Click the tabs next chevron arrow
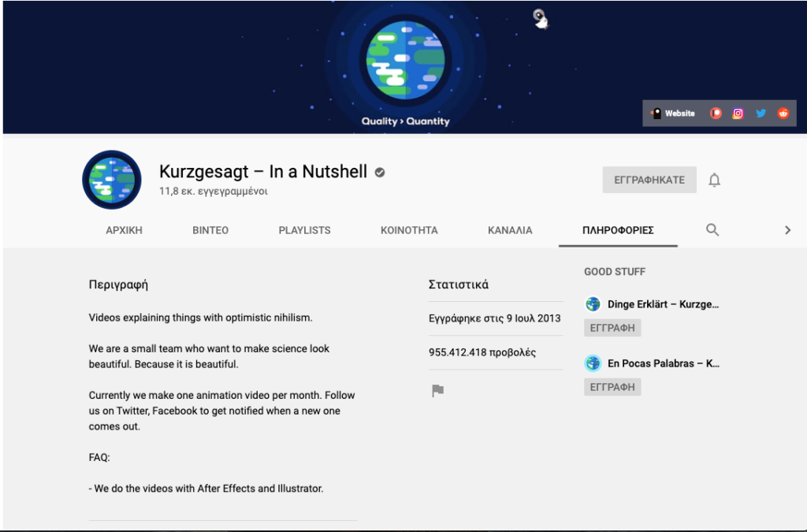807x532 pixels. click(x=787, y=230)
